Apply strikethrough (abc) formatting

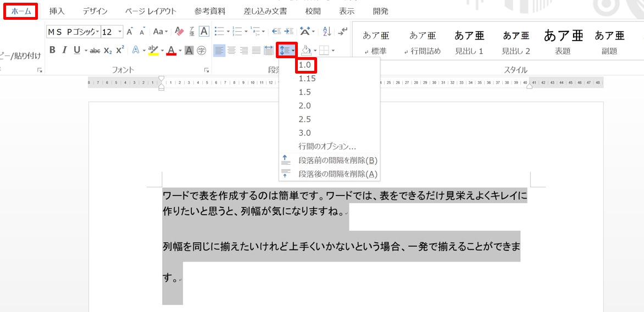click(95, 51)
